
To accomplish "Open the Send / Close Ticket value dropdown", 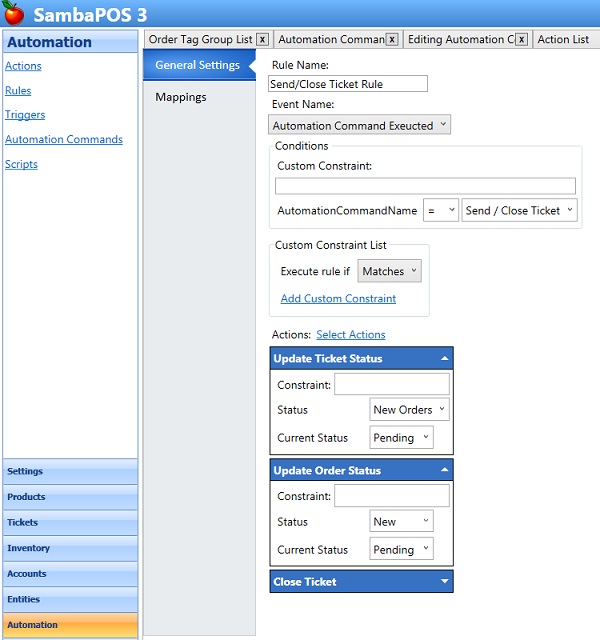I will click(519, 211).
